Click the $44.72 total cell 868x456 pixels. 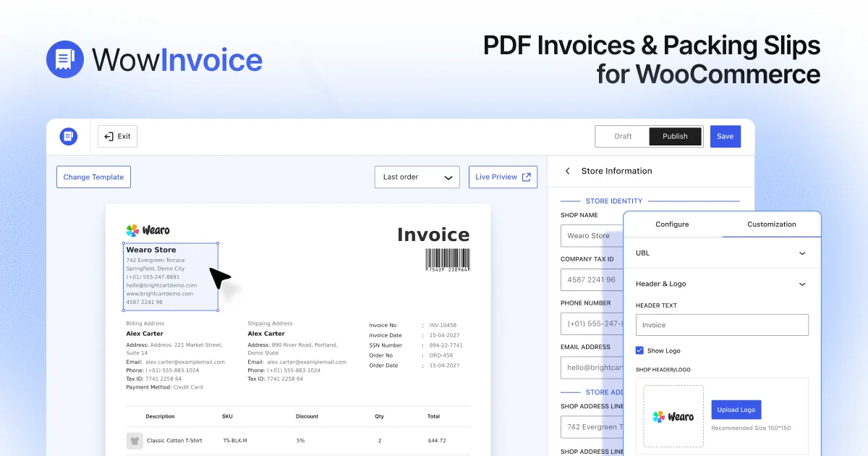pos(436,440)
